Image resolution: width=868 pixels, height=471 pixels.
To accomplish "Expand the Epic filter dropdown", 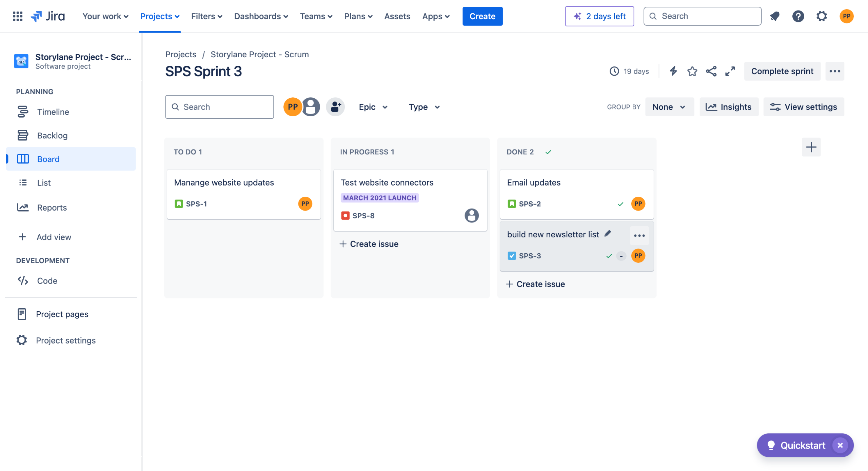I will coord(373,107).
